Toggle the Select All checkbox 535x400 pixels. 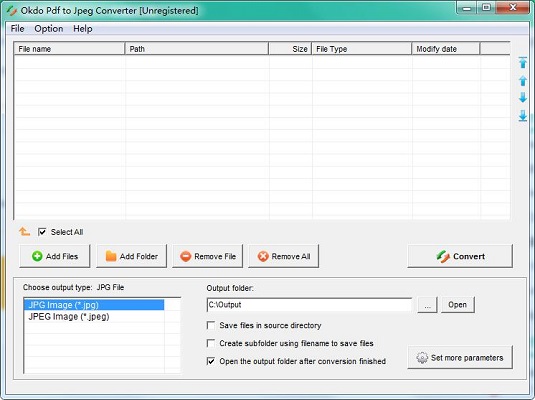(x=42, y=232)
